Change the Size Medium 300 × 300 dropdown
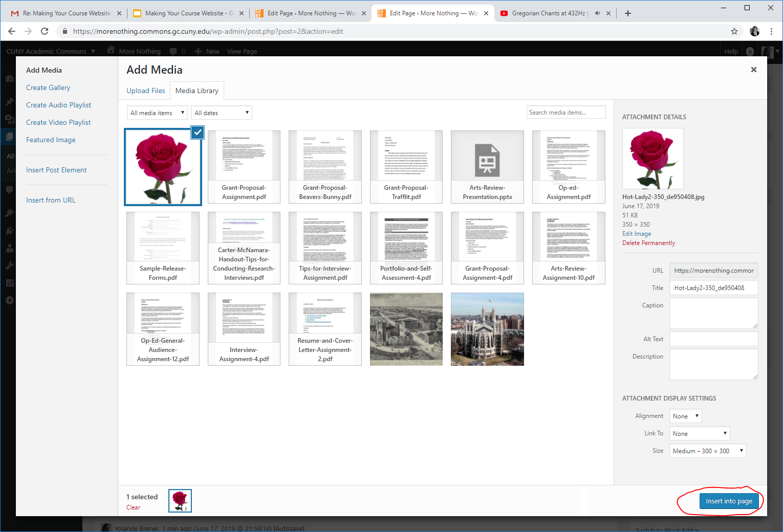Image resolution: width=783 pixels, height=532 pixels. coord(707,451)
